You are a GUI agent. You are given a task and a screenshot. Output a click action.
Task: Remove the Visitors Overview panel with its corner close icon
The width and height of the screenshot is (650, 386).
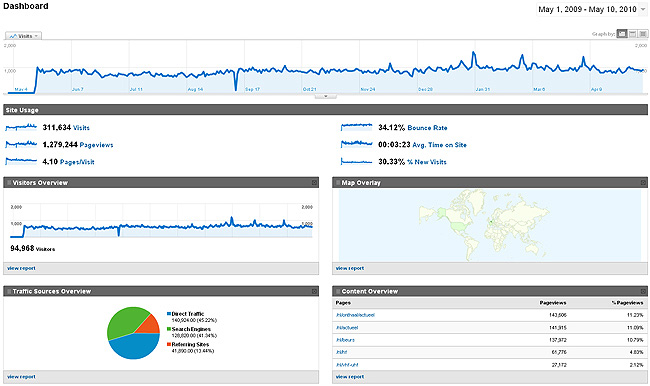tap(314, 182)
